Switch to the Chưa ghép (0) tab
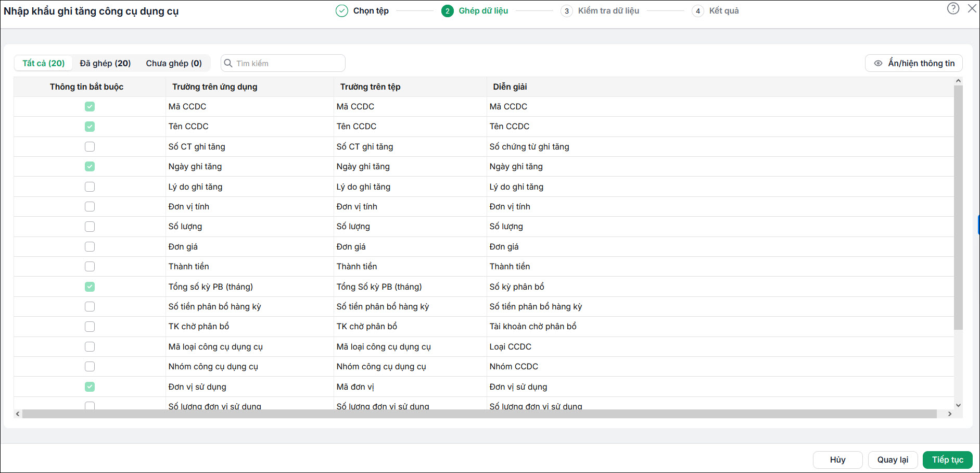 (174, 63)
